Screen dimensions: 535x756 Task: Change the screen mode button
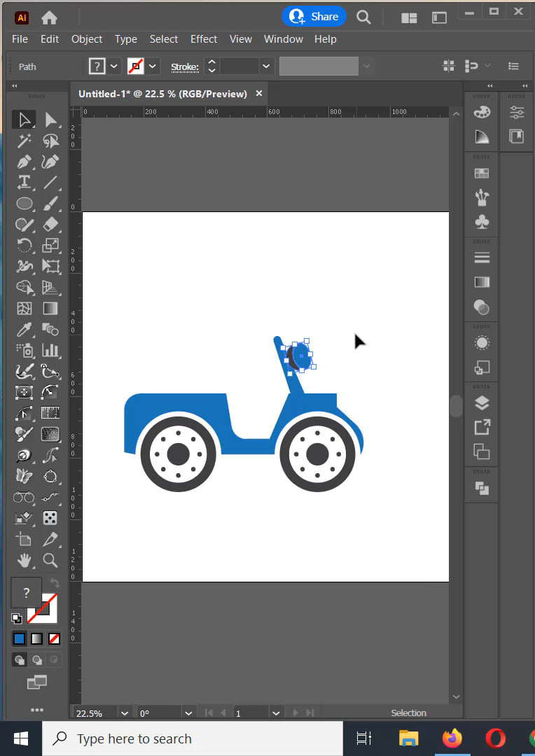point(36,682)
